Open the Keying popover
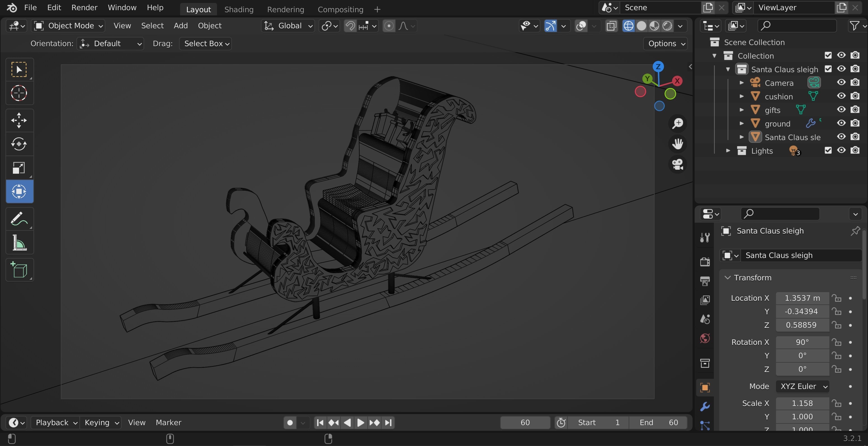Viewport: 868px width, 446px height. pos(101,423)
